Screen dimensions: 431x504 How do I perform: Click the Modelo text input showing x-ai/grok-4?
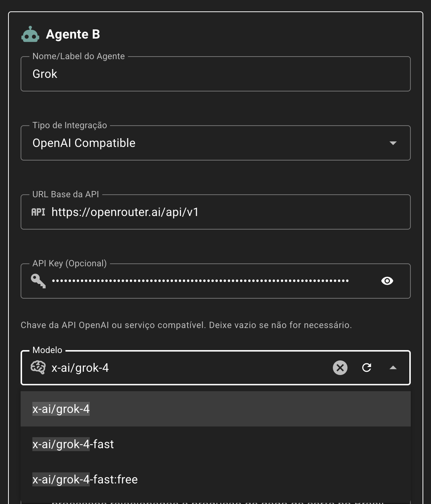[x=184, y=368]
